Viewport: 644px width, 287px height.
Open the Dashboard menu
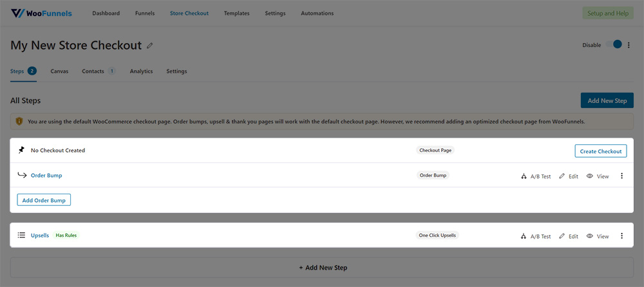tap(106, 13)
